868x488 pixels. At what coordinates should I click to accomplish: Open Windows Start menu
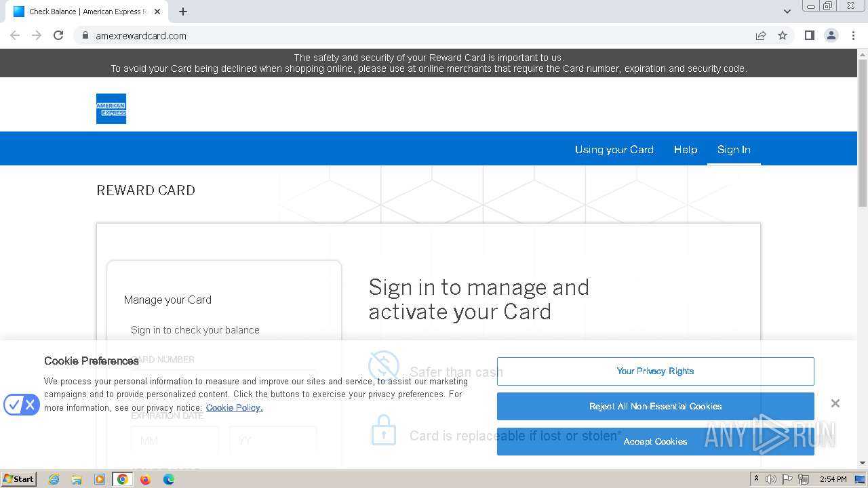18,479
